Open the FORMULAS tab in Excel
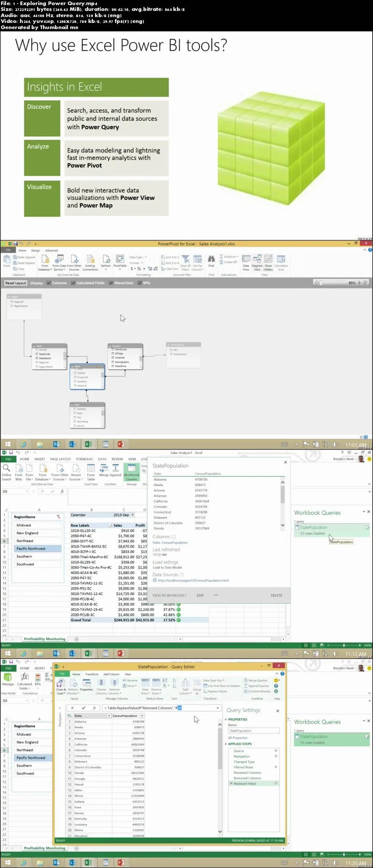The height and width of the screenshot is (868, 373). click(84, 459)
